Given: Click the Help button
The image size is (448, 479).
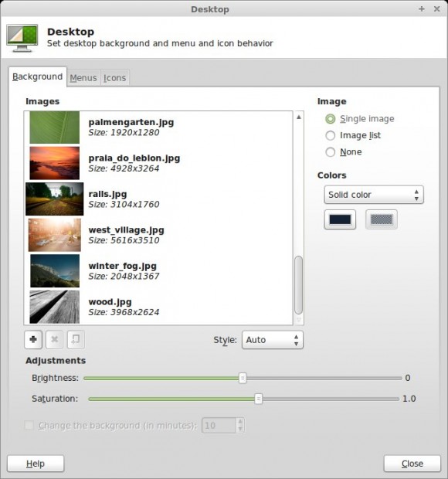Looking at the screenshot, I should tap(36, 464).
